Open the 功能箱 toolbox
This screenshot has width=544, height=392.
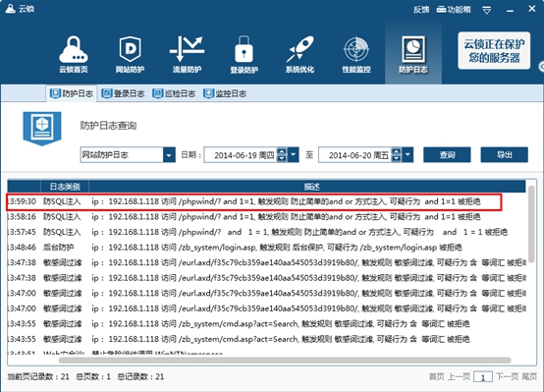click(x=454, y=10)
